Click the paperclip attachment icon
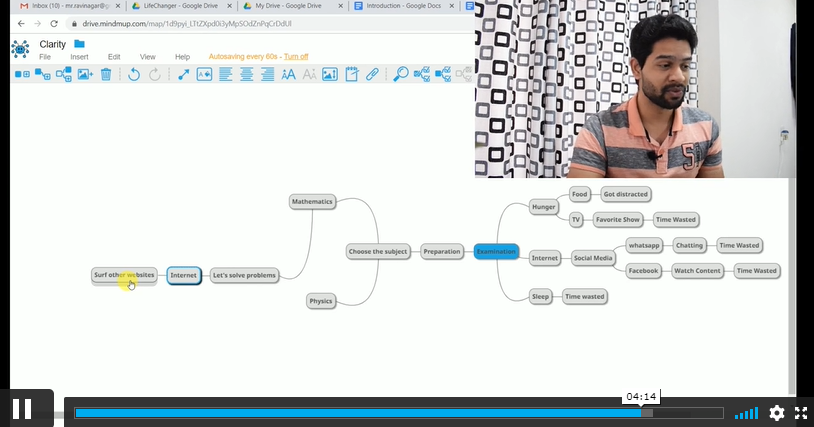 click(372, 74)
